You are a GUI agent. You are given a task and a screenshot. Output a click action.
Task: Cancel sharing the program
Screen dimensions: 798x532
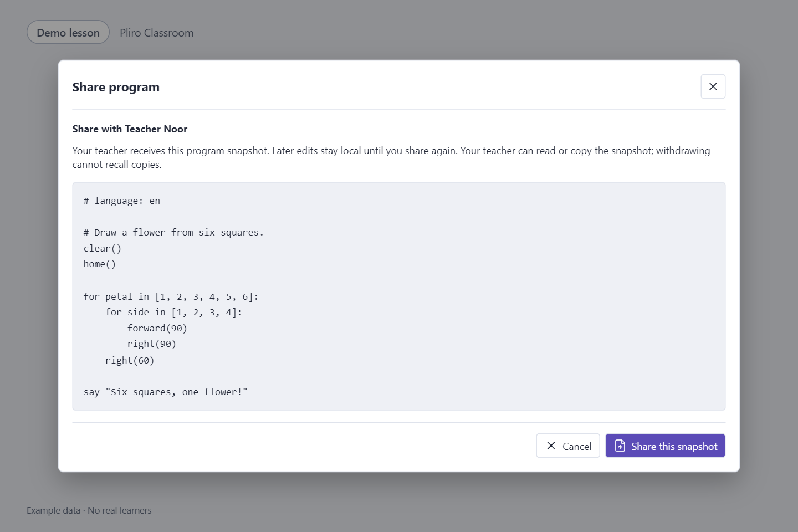click(x=567, y=446)
